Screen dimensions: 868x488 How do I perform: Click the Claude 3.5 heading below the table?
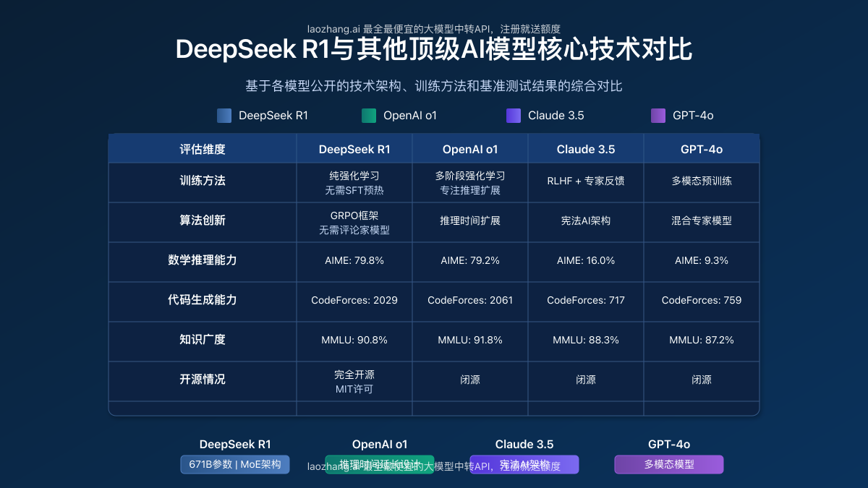[524, 445]
